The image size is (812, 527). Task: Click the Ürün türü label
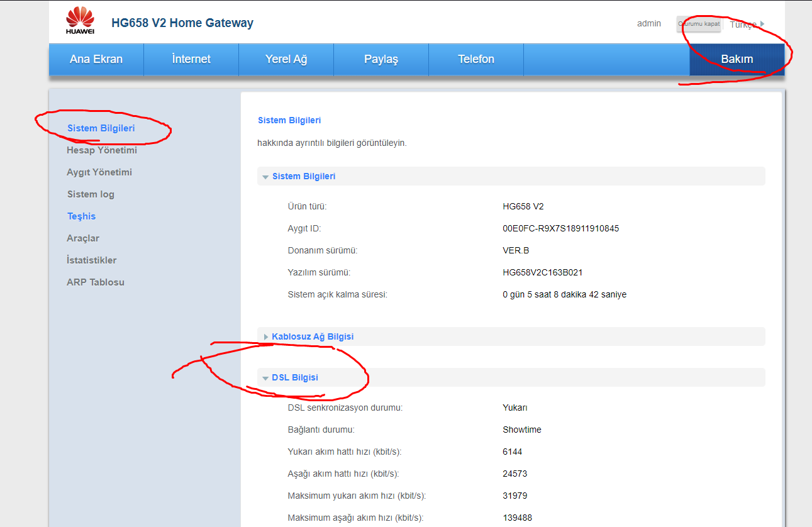(x=307, y=206)
